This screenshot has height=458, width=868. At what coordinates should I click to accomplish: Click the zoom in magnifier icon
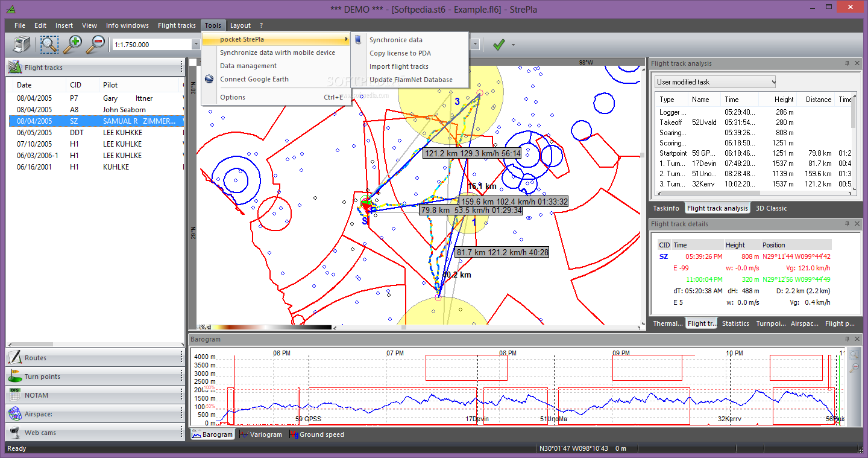pyautogui.click(x=73, y=44)
